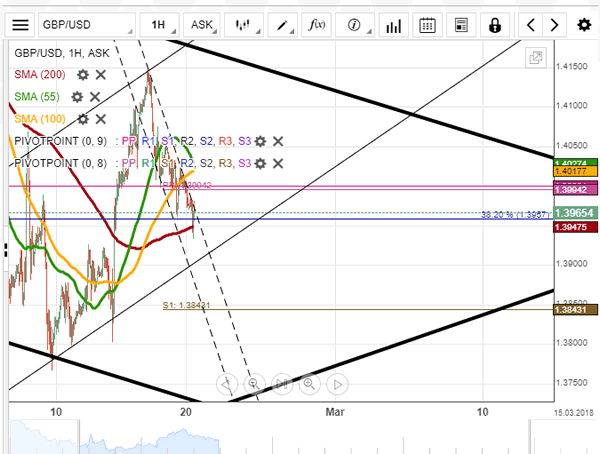This screenshot has height=454, width=600.
Task: Click the calculator icon in toolbar
Action: click(460, 24)
